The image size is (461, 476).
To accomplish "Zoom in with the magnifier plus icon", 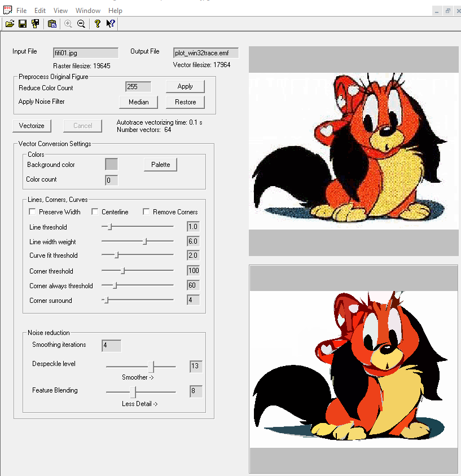I will point(68,24).
